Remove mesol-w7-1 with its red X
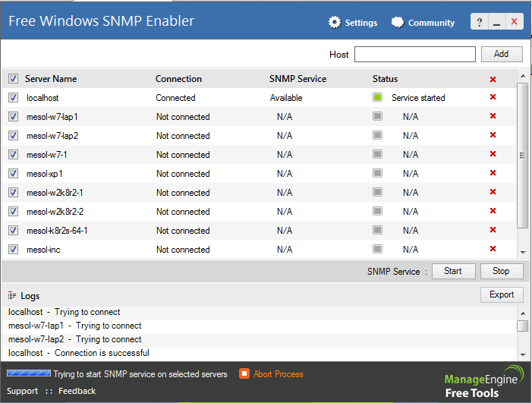This screenshot has width=532, height=403. [493, 154]
